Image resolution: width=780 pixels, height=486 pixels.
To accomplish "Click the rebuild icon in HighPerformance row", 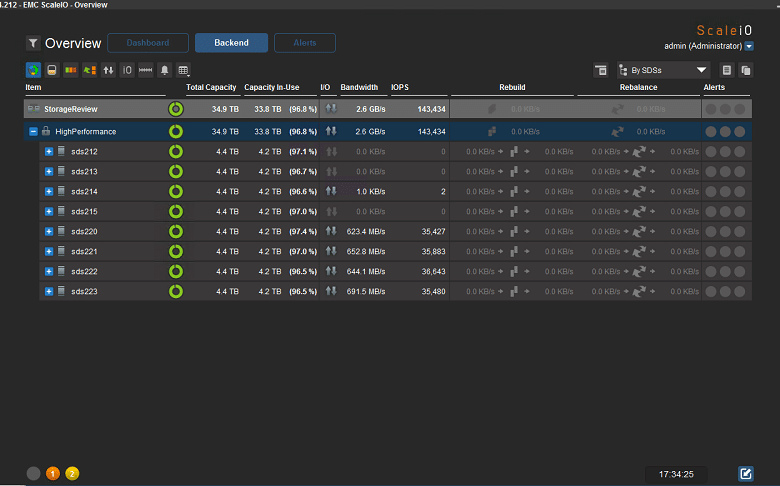I will click(x=492, y=131).
